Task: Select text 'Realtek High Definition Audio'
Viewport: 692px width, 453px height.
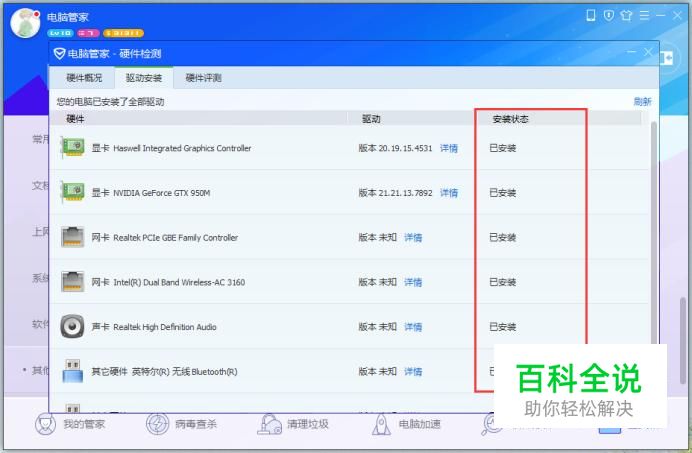Action: (x=165, y=327)
